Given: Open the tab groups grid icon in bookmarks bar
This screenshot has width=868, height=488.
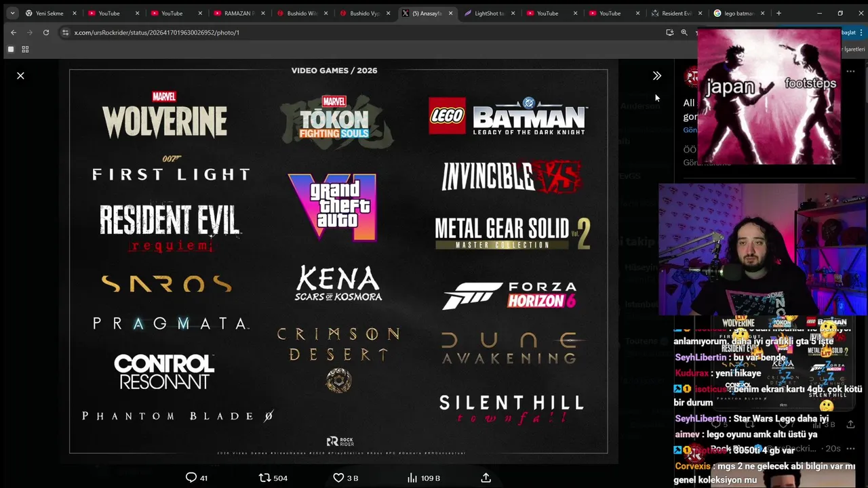Looking at the screenshot, I should pyautogui.click(x=25, y=49).
